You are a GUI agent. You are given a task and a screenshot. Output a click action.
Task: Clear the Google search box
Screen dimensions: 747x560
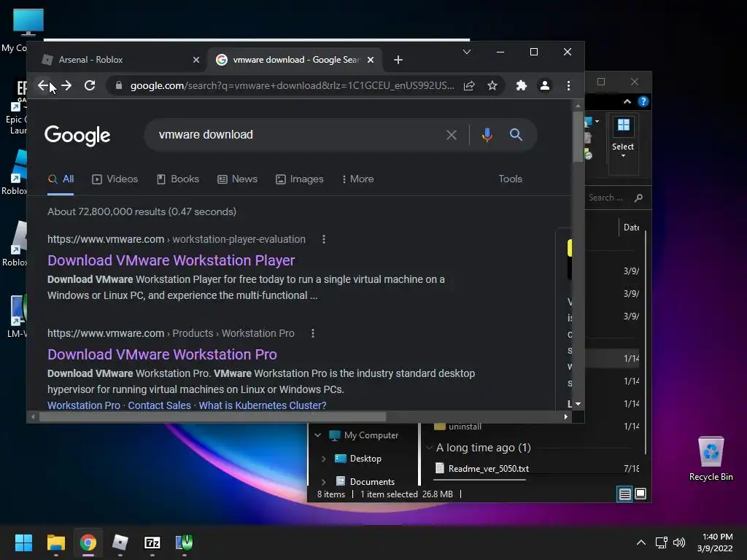pyautogui.click(x=451, y=135)
